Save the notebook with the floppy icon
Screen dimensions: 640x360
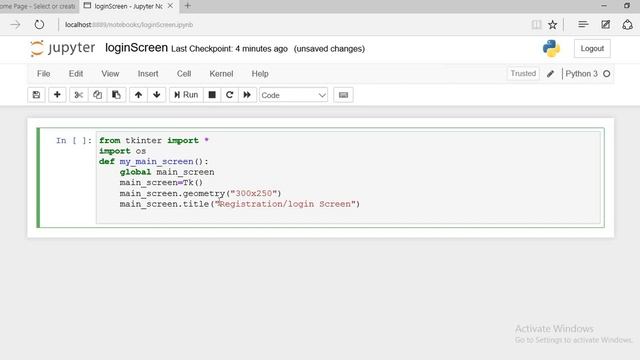pos(36,95)
